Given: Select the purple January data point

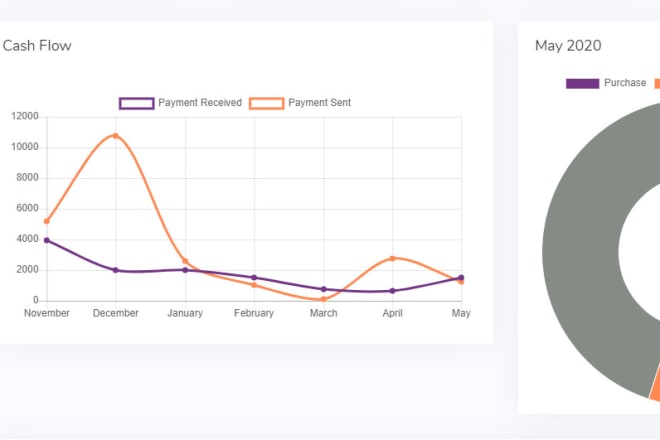Looking at the screenshot, I should click(x=185, y=270).
